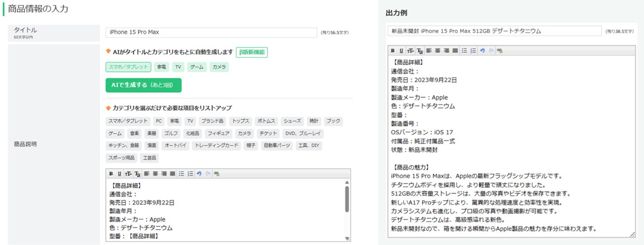The height and width of the screenshot is (245, 644).
Task: Insert link in the product description editor
Action: 216,174
